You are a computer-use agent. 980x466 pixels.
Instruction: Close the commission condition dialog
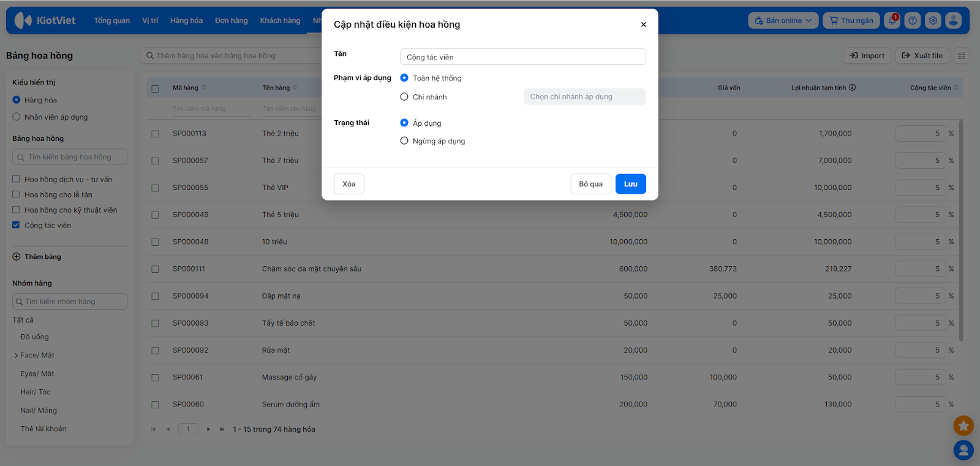coord(643,25)
